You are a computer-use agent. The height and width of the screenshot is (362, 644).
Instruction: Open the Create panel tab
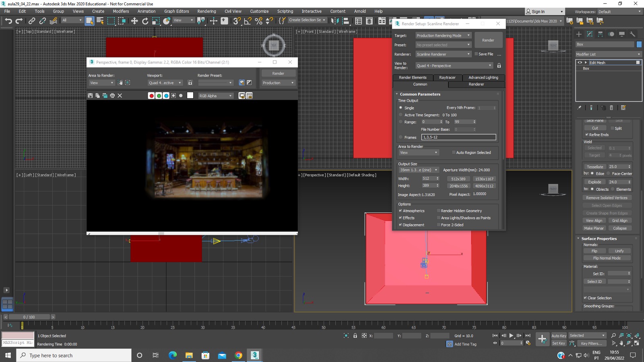click(579, 34)
